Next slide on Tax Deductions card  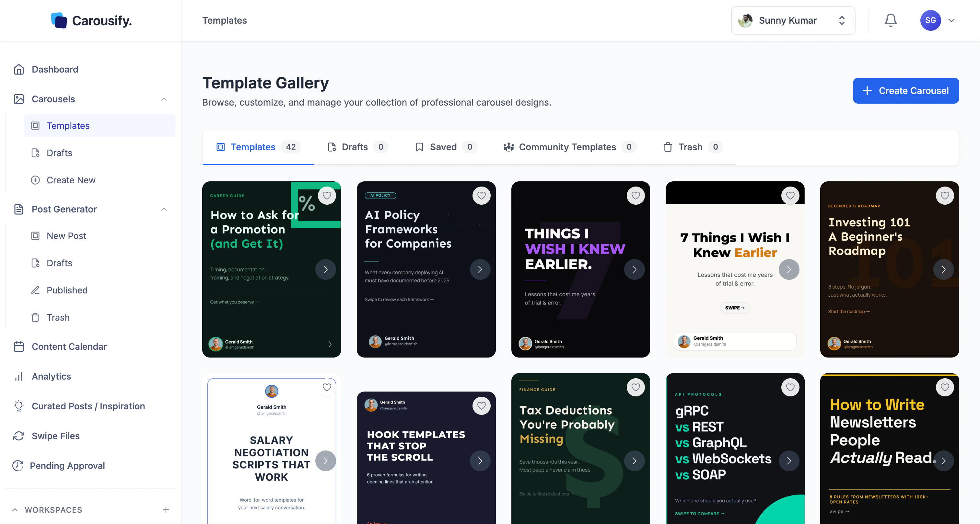pyautogui.click(x=634, y=461)
